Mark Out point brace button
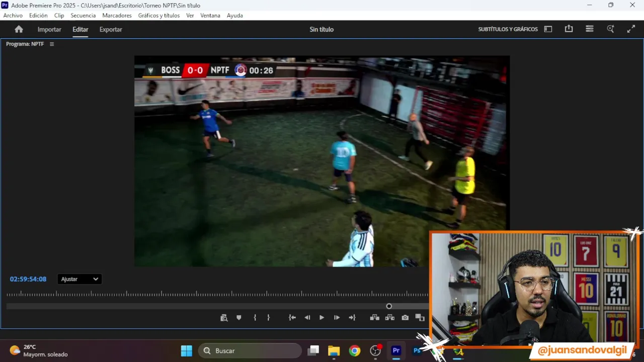The height and width of the screenshot is (362, 644). [x=268, y=318]
